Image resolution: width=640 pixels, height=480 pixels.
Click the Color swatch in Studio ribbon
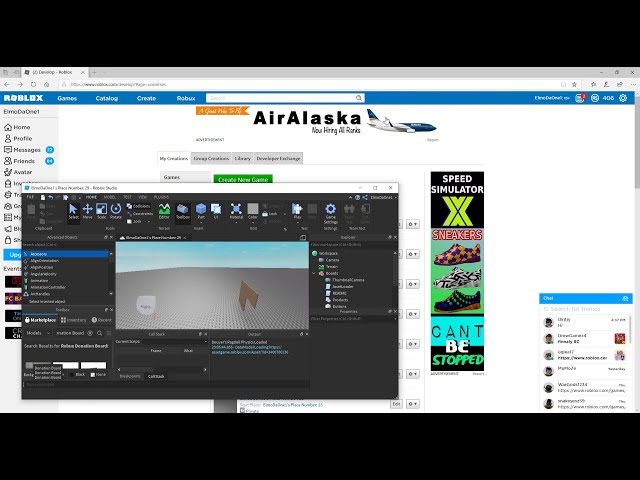[x=253, y=209]
